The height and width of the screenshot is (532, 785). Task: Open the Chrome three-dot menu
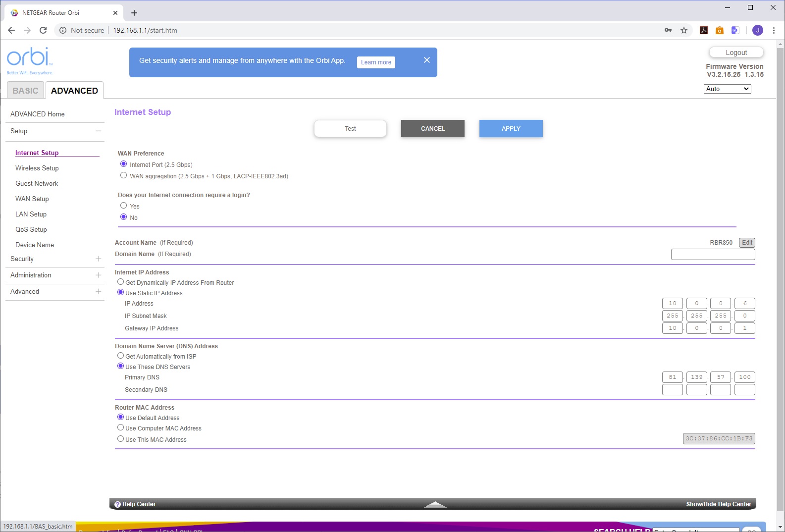pyautogui.click(x=774, y=30)
